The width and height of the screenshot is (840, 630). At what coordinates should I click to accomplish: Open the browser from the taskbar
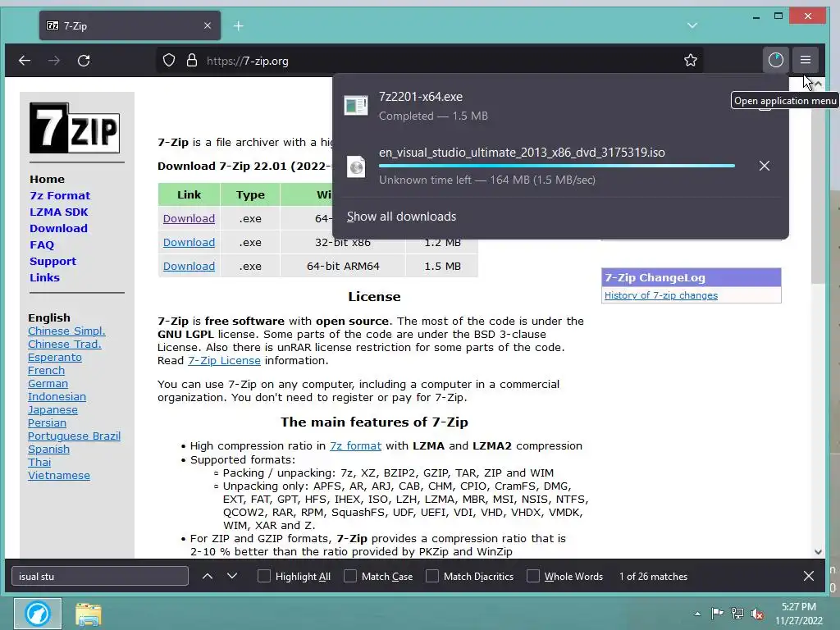coord(38,614)
